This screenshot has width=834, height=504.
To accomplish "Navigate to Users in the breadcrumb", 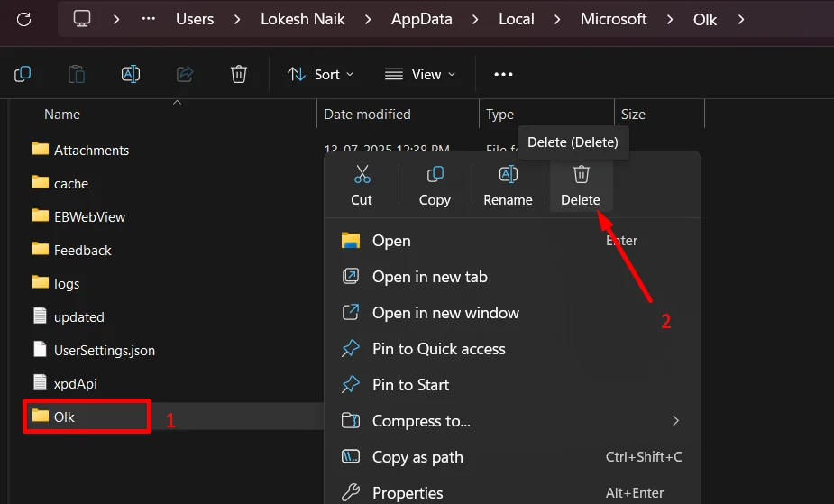I will click(195, 19).
